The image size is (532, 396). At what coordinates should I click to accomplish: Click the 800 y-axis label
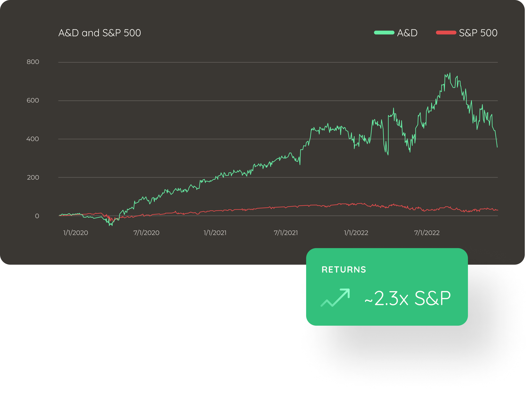click(x=33, y=62)
